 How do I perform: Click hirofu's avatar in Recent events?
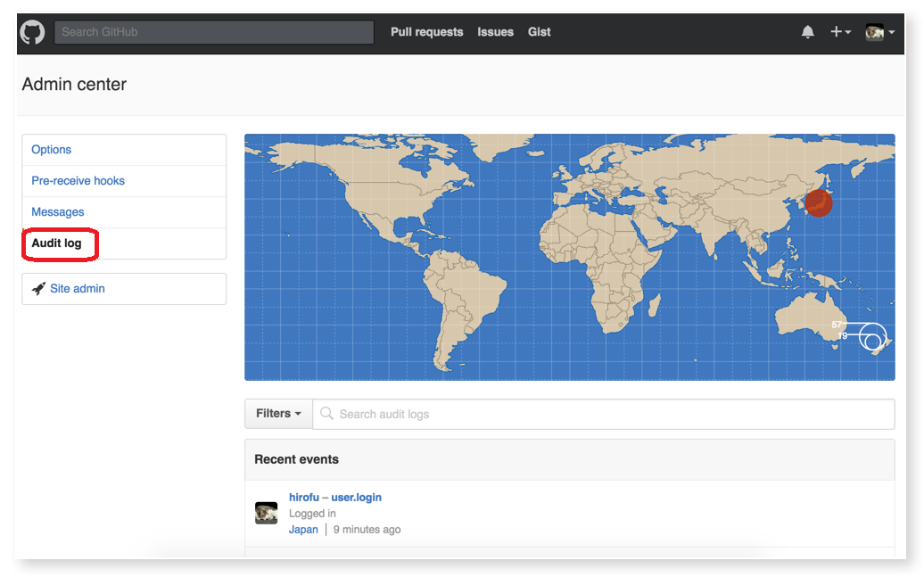click(x=267, y=514)
